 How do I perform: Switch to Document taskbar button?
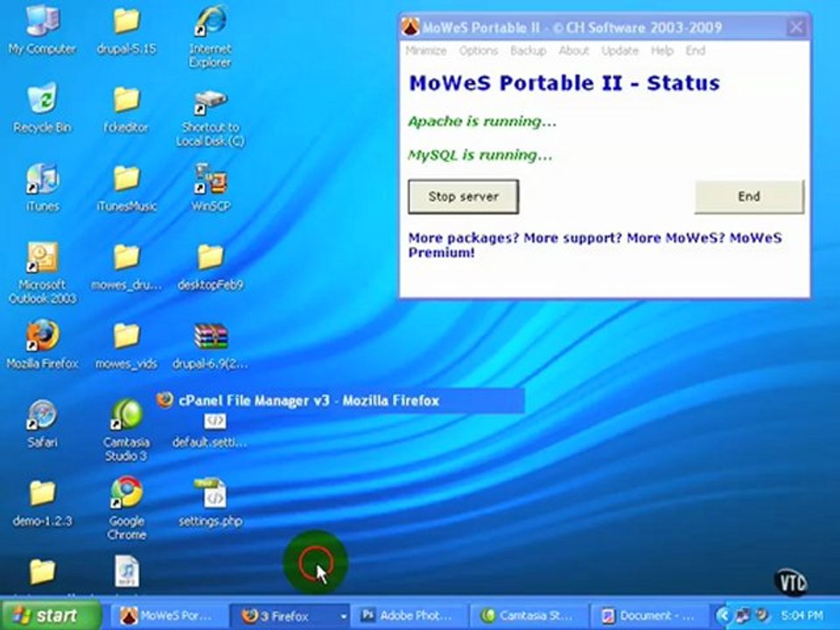point(647,616)
